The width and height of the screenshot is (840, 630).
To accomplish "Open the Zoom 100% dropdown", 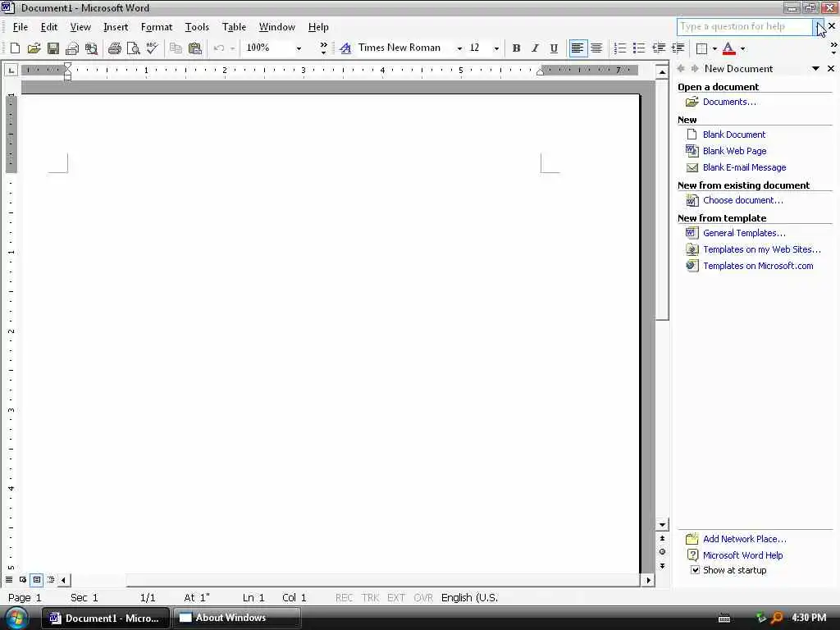I will tap(299, 48).
